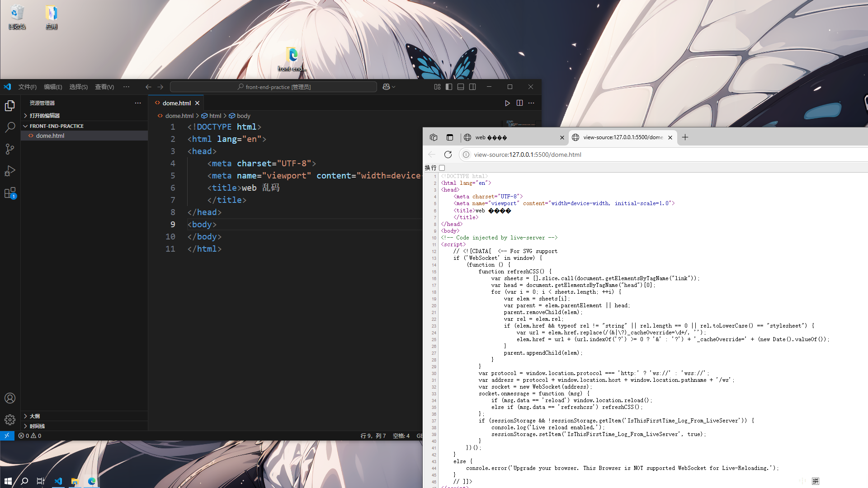This screenshot has width=868, height=488.
Task: Open the Manage settings gear icon
Action: tap(10, 420)
